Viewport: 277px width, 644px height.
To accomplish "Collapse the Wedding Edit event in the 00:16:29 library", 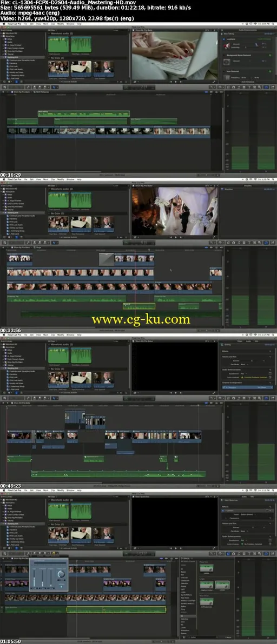I will coord(3,57).
